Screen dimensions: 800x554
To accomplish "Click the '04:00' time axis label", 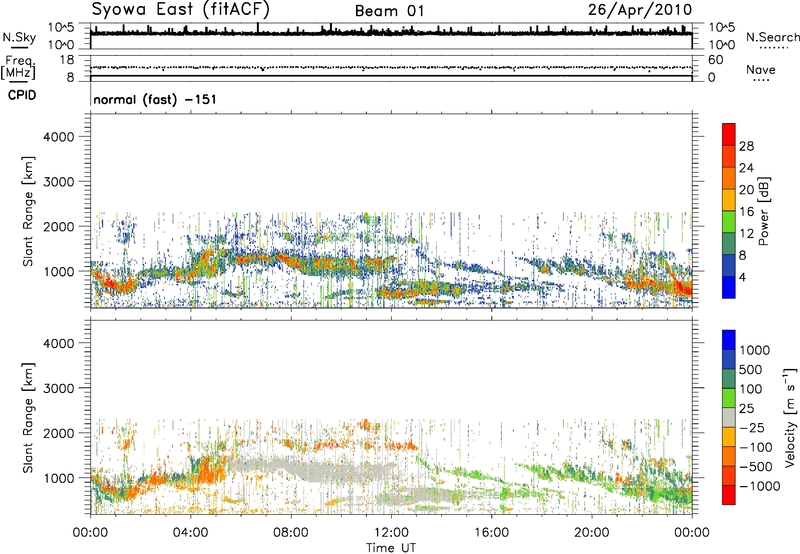I will pos(190,533).
